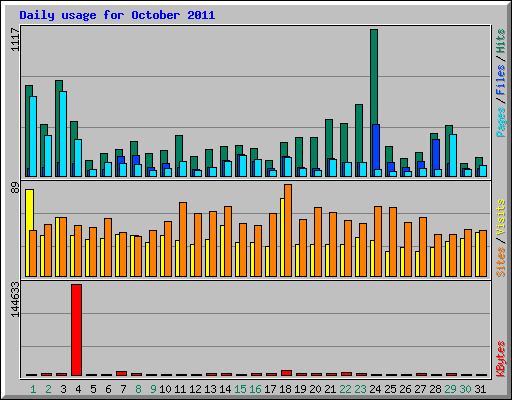This screenshot has width=512, height=400.
Task: Click the cyan Pages bar on day 3
Action: point(63,134)
